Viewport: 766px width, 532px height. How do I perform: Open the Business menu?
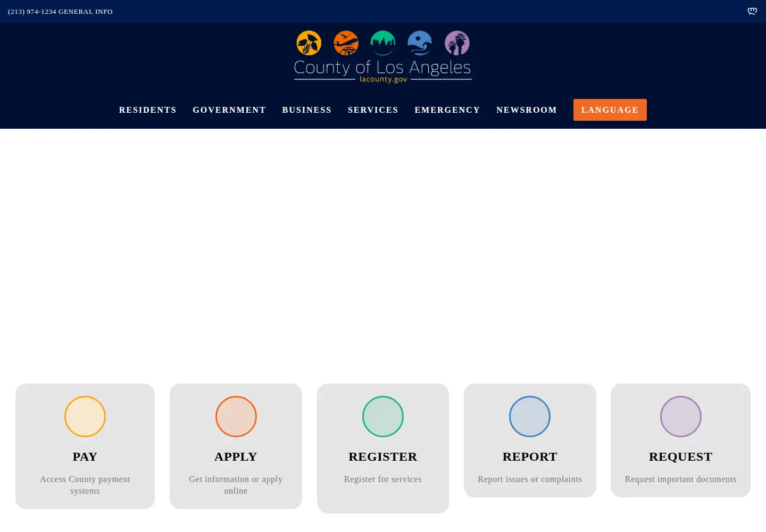[x=307, y=110]
